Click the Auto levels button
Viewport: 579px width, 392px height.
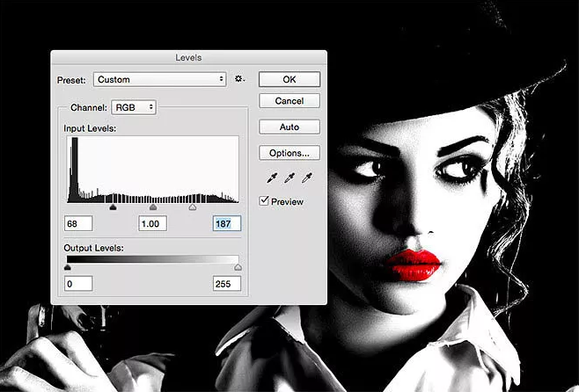coord(289,127)
